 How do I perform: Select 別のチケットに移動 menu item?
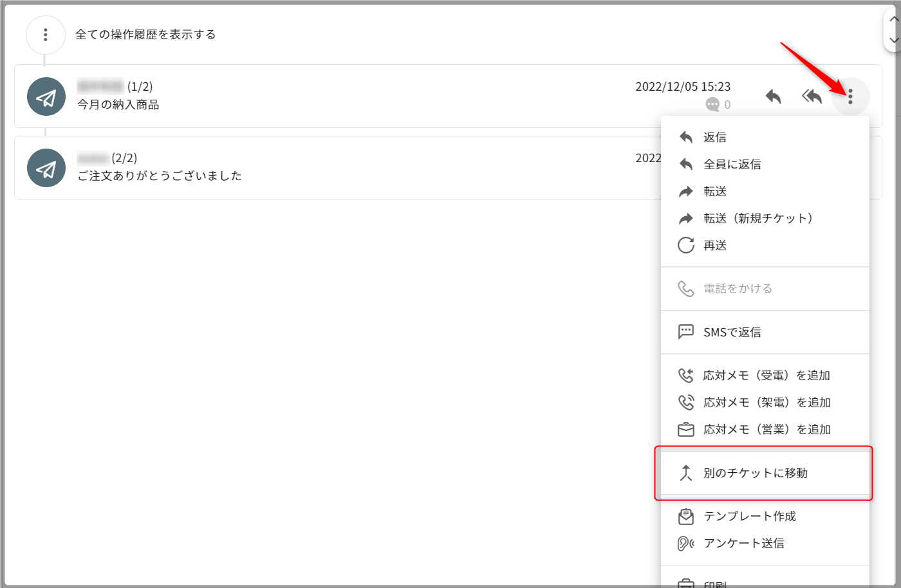click(x=755, y=473)
